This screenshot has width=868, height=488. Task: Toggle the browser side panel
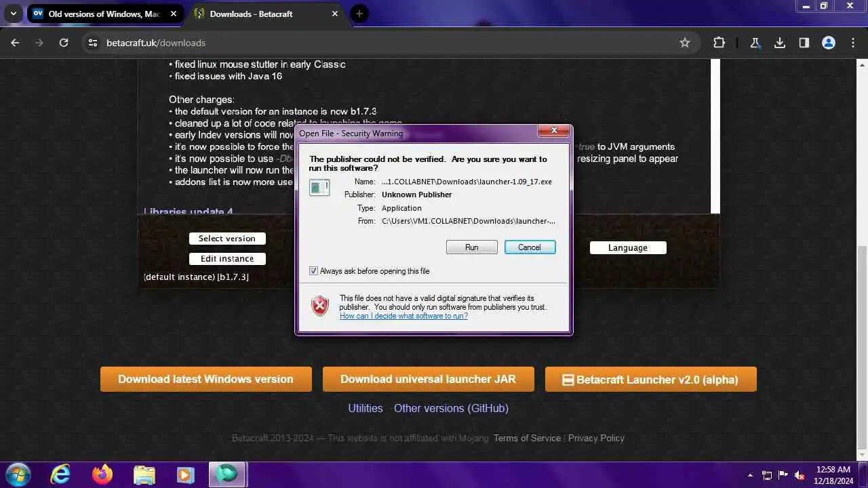pyautogui.click(x=804, y=43)
